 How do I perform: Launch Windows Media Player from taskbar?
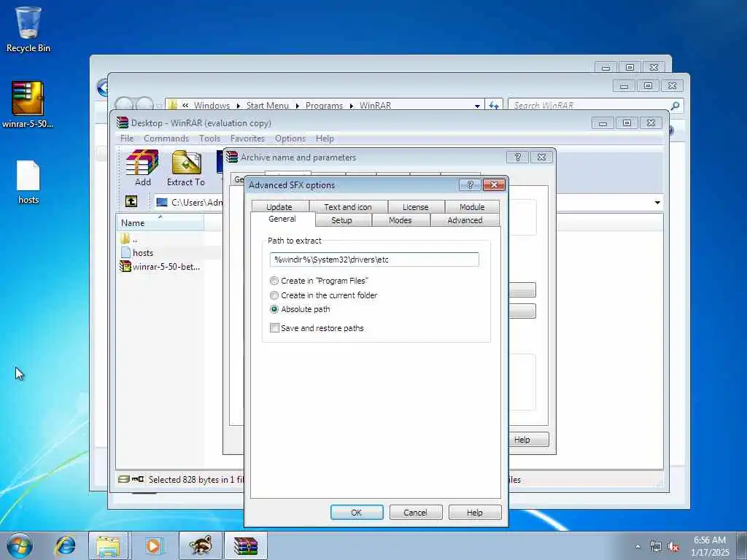tap(153, 546)
